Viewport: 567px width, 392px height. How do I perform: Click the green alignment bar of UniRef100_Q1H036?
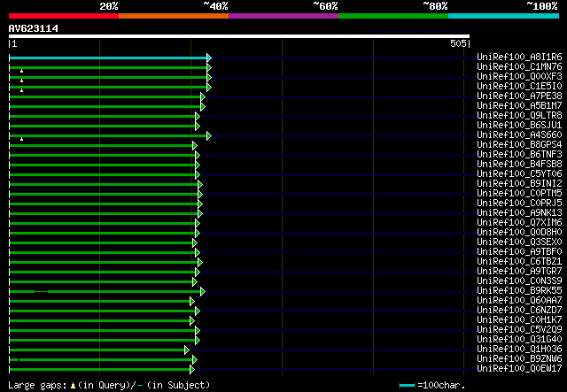pos(97,350)
